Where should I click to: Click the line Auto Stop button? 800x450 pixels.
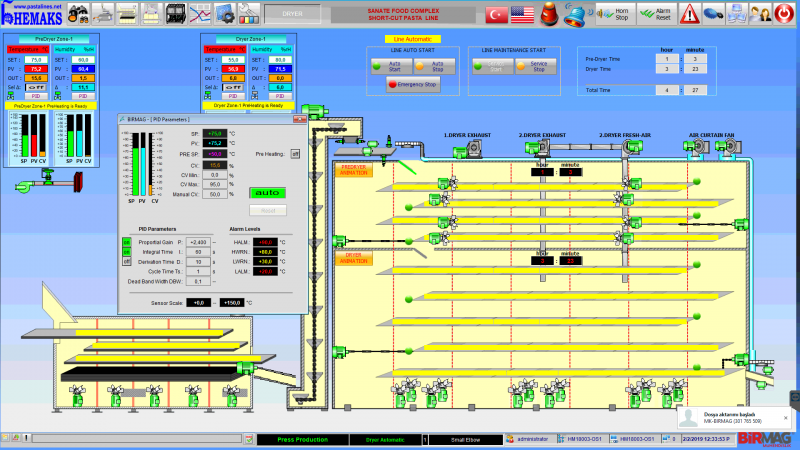point(434,66)
